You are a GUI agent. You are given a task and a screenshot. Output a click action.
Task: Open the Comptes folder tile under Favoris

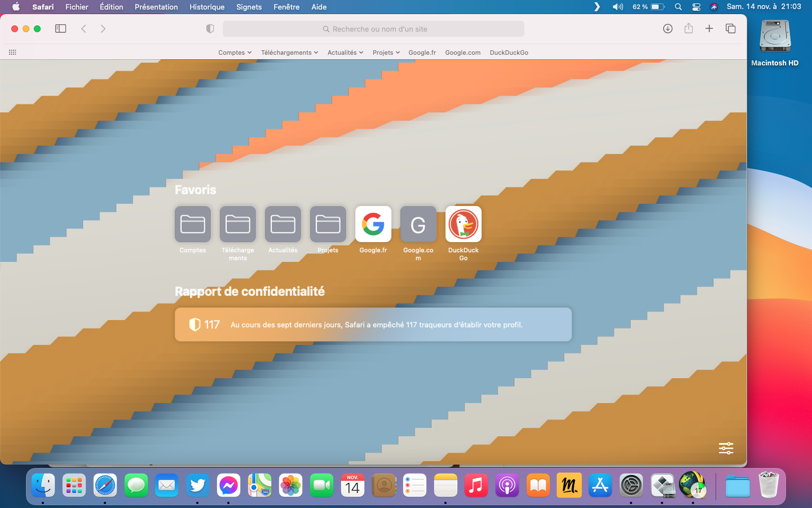pos(193,224)
